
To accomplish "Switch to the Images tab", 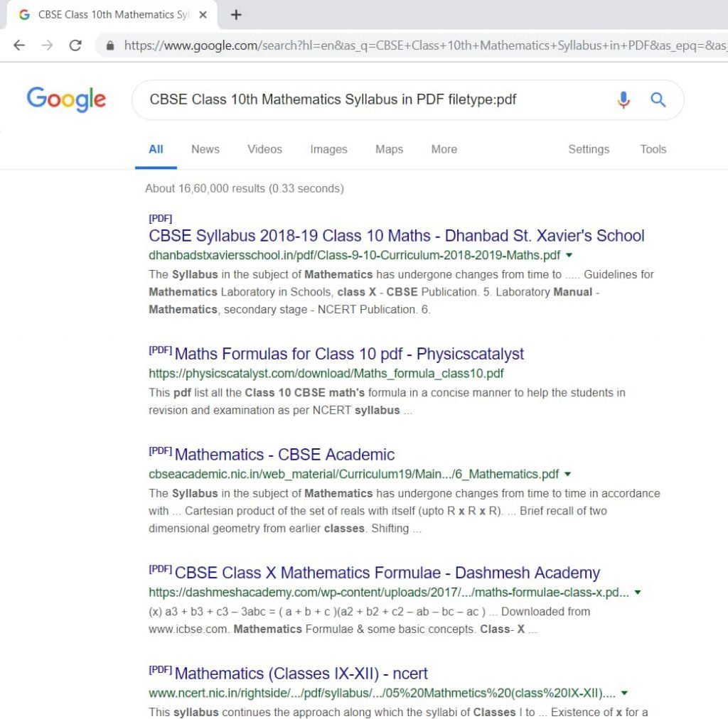I will [328, 149].
